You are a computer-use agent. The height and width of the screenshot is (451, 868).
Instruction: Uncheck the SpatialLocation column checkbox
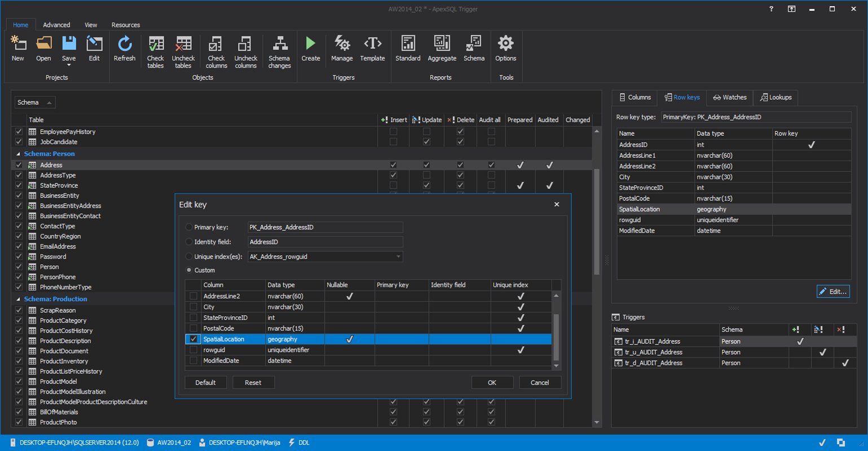[193, 339]
